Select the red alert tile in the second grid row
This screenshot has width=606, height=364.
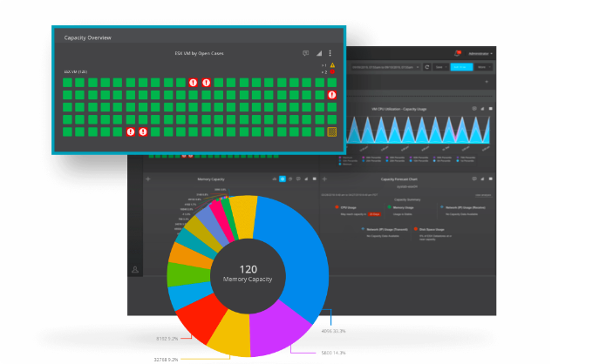point(331,95)
